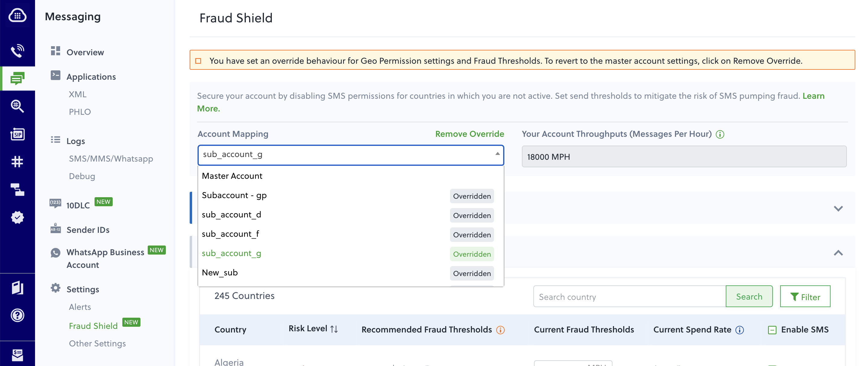Open the Lookup magnifier icon
Image resolution: width=868 pixels, height=366 pixels.
(x=17, y=107)
